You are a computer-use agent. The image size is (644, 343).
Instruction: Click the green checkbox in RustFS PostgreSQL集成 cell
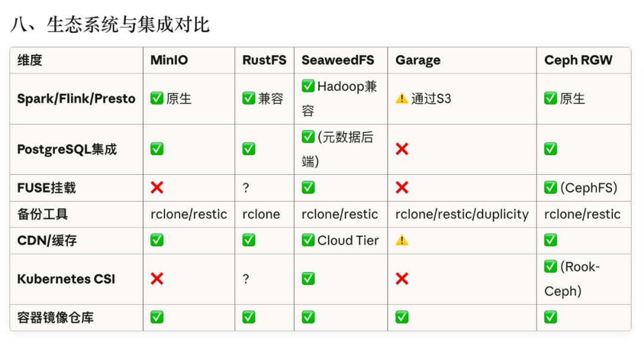point(249,149)
